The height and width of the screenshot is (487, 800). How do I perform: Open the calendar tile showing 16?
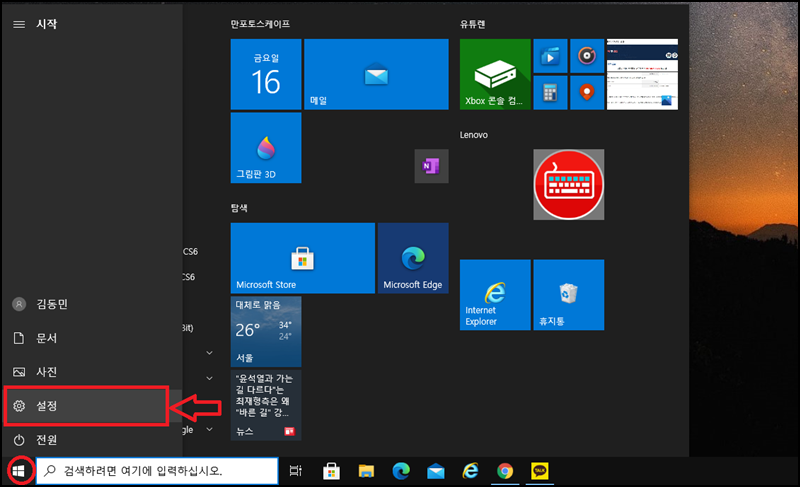[x=266, y=74]
